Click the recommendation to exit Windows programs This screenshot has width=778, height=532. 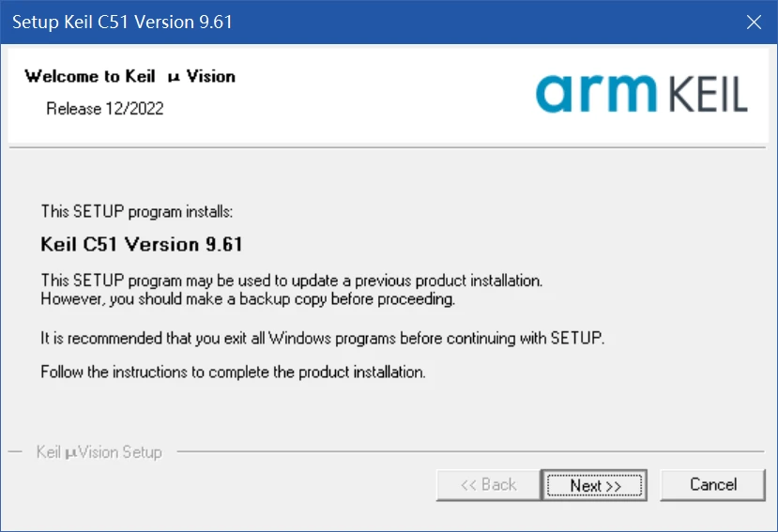(322, 338)
